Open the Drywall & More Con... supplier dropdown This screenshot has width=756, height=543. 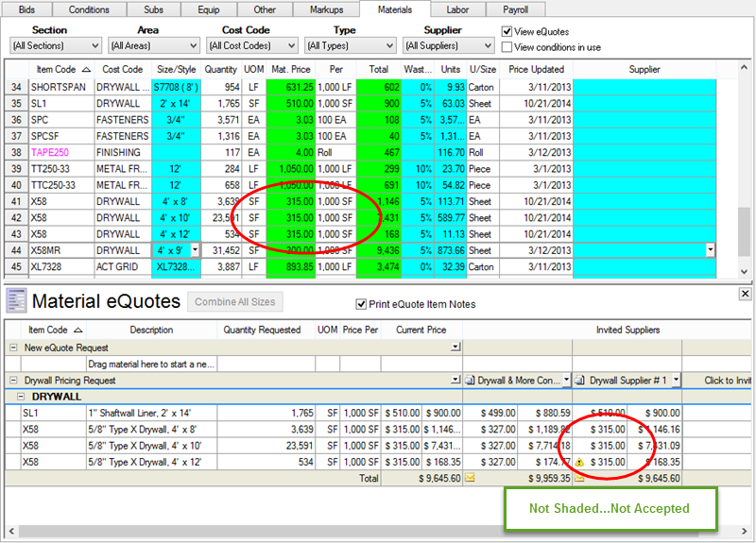[566, 380]
